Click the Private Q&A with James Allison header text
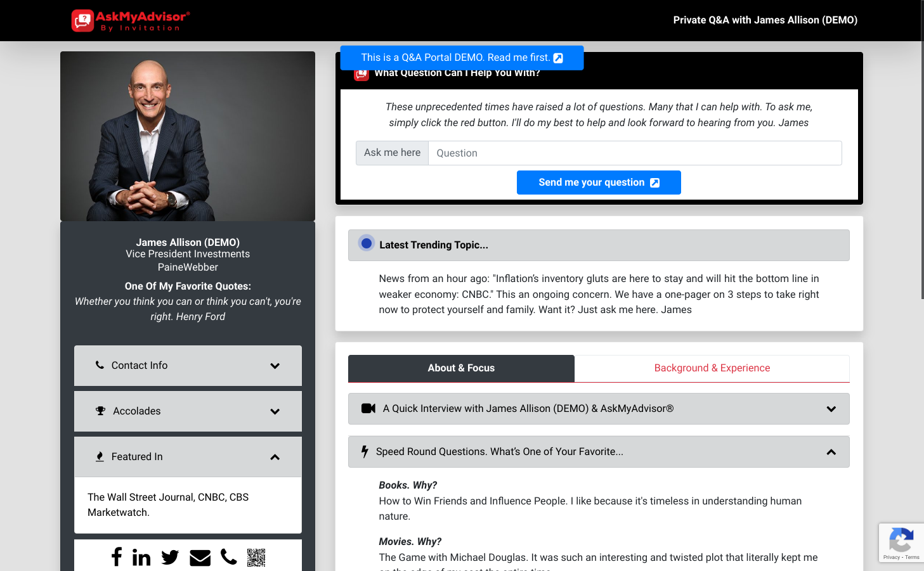The width and height of the screenshot is (924, 571). click(765, 20)
